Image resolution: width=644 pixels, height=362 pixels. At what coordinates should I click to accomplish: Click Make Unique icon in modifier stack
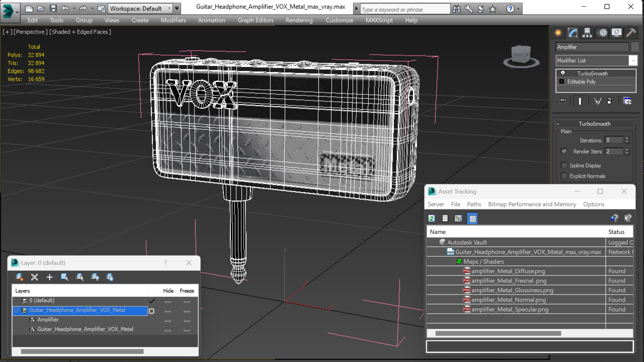point(597,101)
